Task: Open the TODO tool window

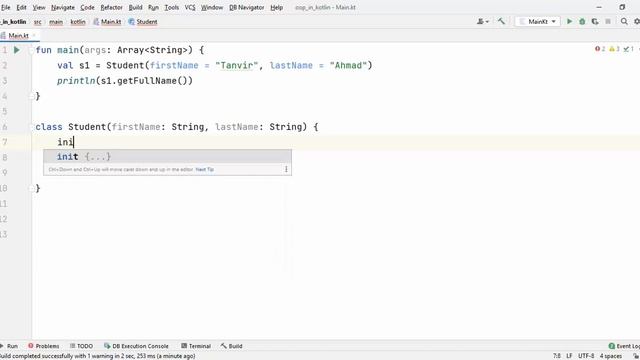Action: [x=81, y=346]
